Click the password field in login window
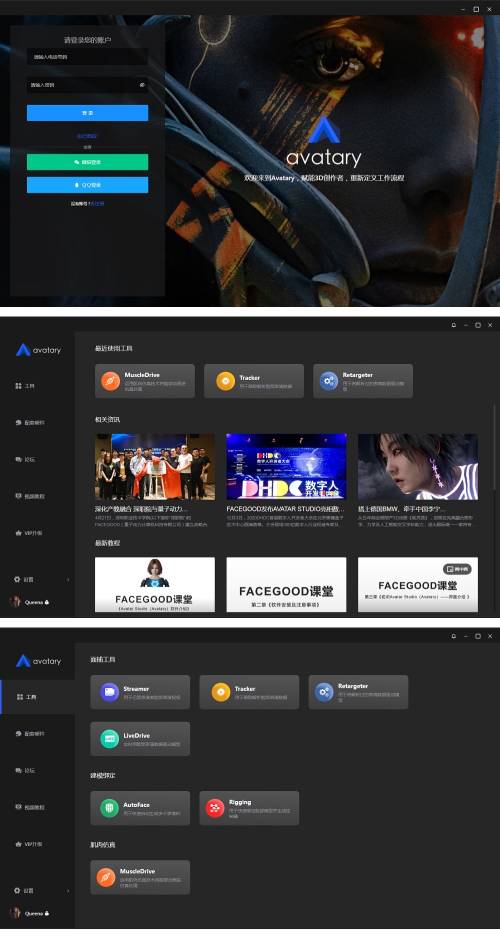 click(x=87, y=85)
